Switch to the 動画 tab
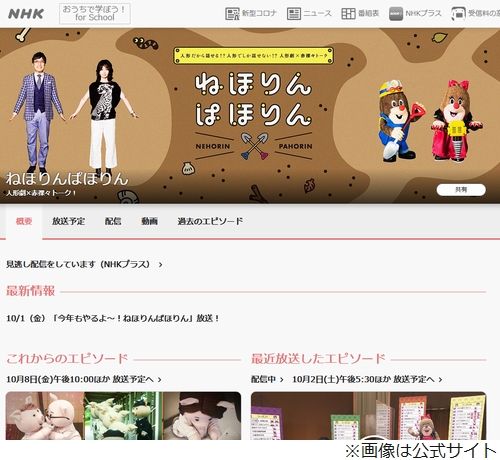 coord(149,221)
